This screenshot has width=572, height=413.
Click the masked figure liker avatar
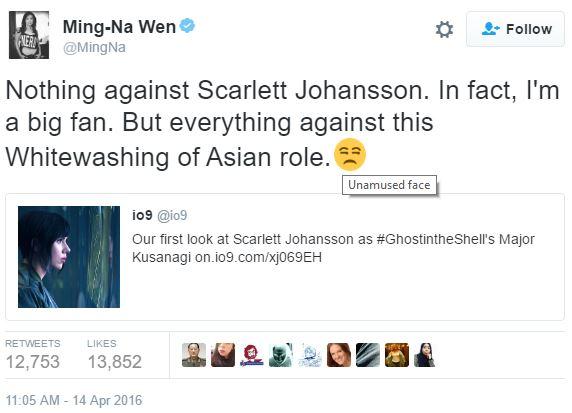pyautogui.click(x=281, y=355)
